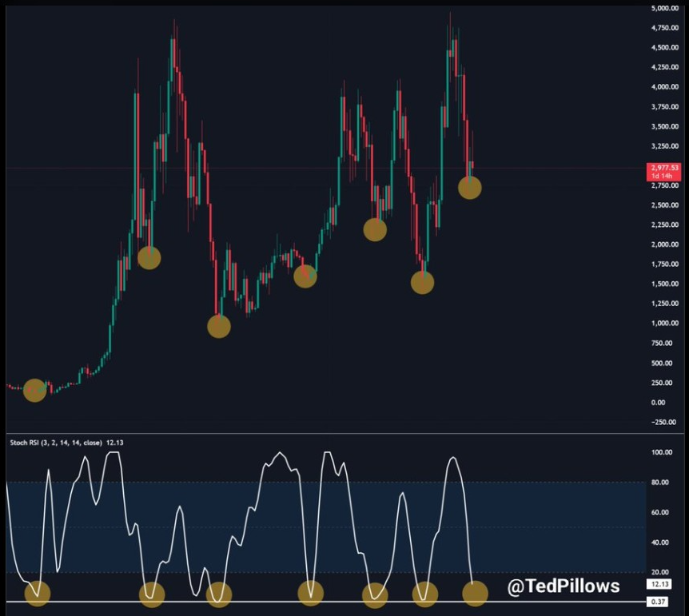
Task: Click the 3,250.00 price axis label
Action: click(x=665, y=146)
